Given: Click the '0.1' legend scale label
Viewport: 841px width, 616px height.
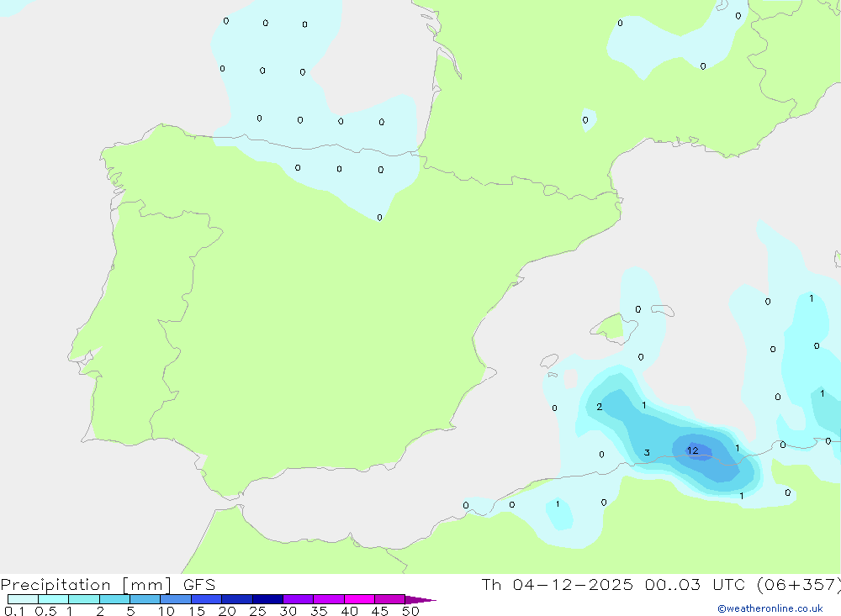Looking at the screenshot, I should pos(14,611).
